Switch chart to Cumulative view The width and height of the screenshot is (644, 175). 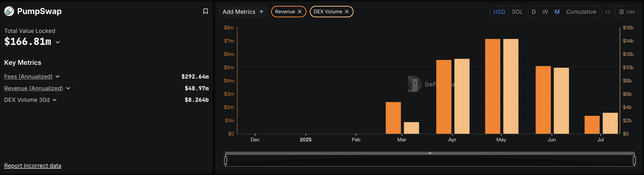(x=581, y=12)
